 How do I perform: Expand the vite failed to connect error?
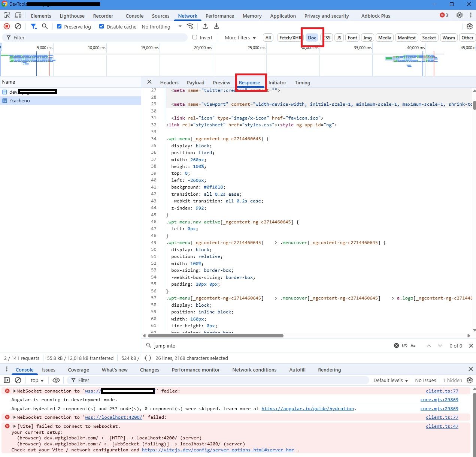[15, 426]
